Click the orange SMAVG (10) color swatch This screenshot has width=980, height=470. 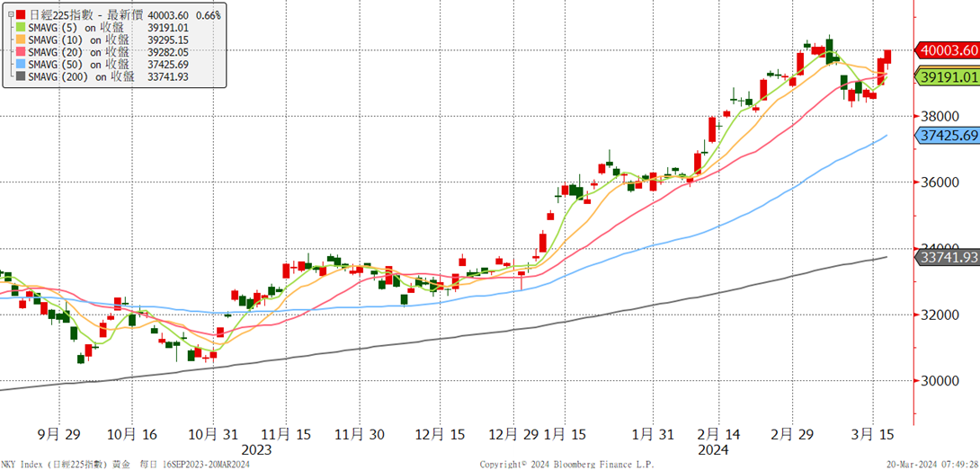click(x=21, y=40)
